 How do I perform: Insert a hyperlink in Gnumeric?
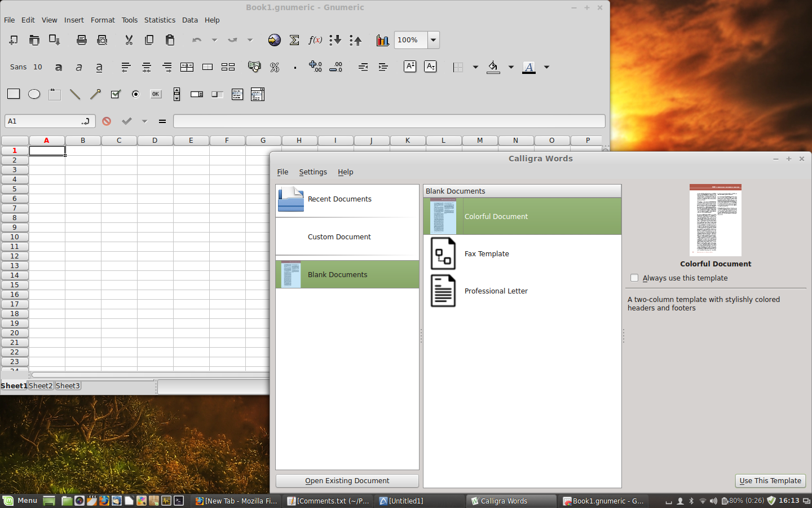pos(275,40)
